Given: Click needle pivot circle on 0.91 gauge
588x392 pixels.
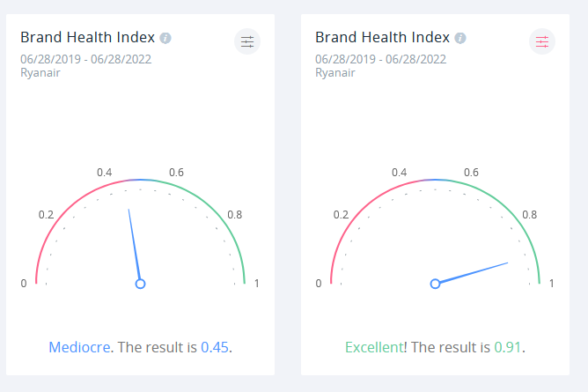Looking at the screenshot, I should [x=435, y=284].
